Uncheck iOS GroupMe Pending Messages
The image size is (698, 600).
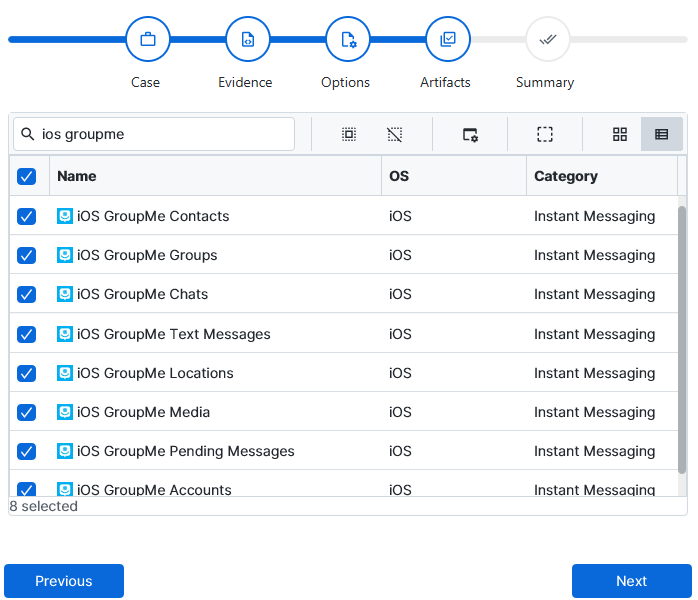tap(27, 451)
